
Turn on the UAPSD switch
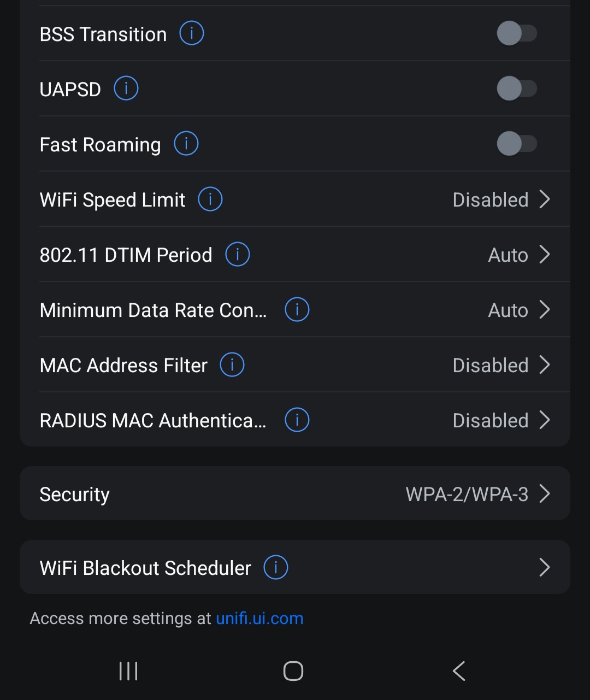tap(517, 89)
